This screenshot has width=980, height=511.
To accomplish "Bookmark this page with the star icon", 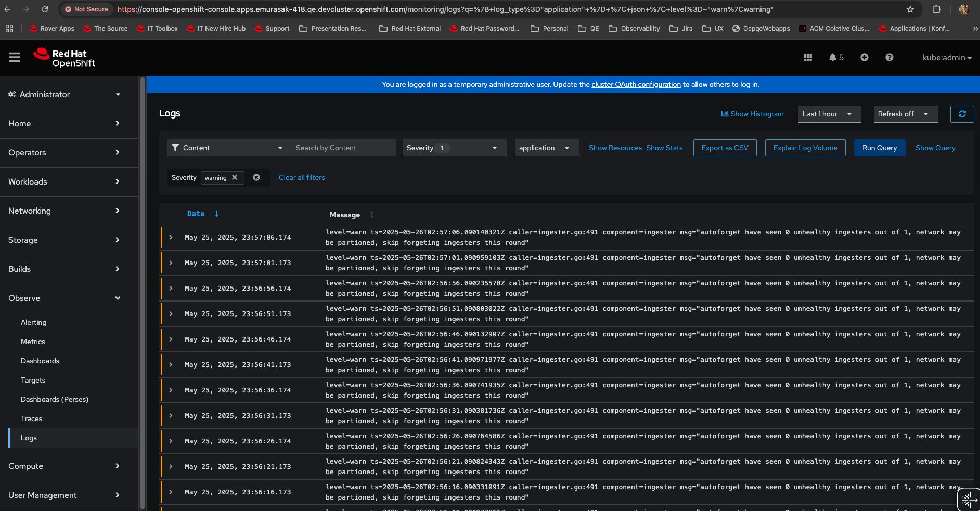I will tap(910, 9).
